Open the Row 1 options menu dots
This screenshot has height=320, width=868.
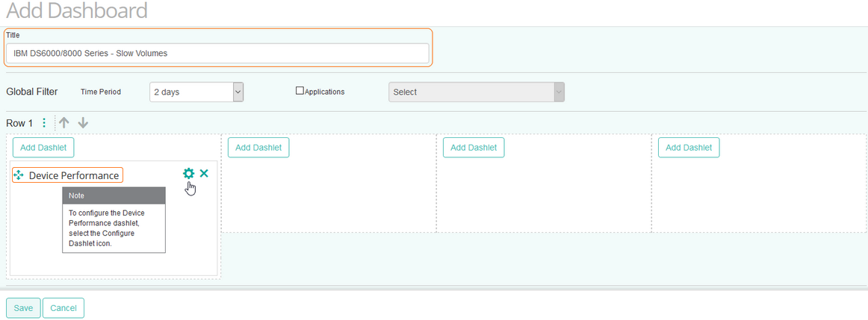click(44, 122)
